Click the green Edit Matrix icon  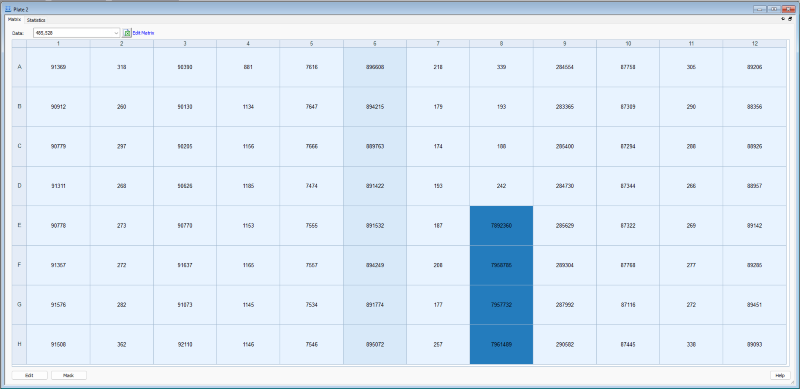coord(127,33)
